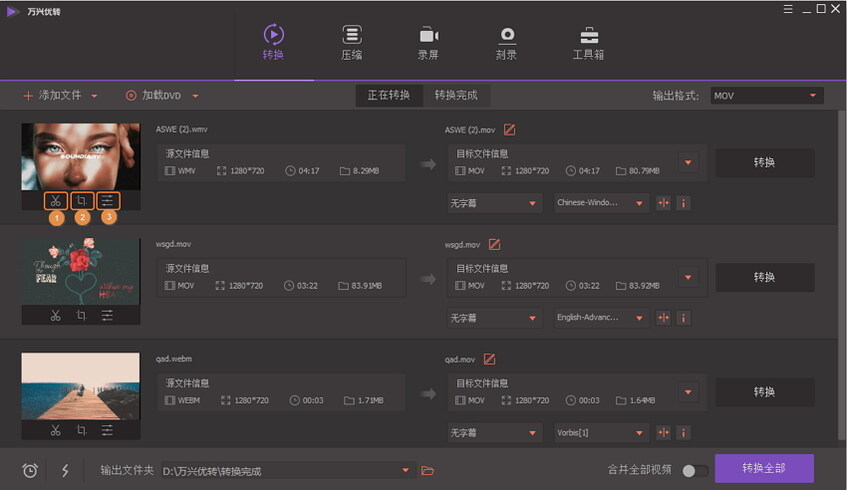Viewport: 847px width, 490px height.
Task: Switch to the 转换 tab
Action: 273,42
